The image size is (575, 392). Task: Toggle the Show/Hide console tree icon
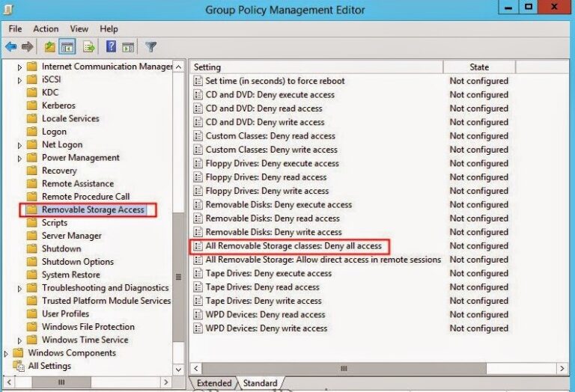[x=67, y=47]
